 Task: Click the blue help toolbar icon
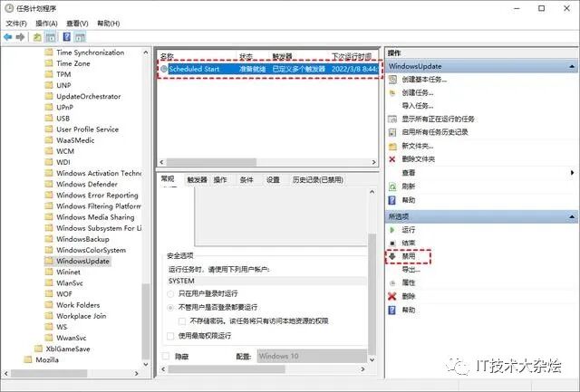click(66, 37)
